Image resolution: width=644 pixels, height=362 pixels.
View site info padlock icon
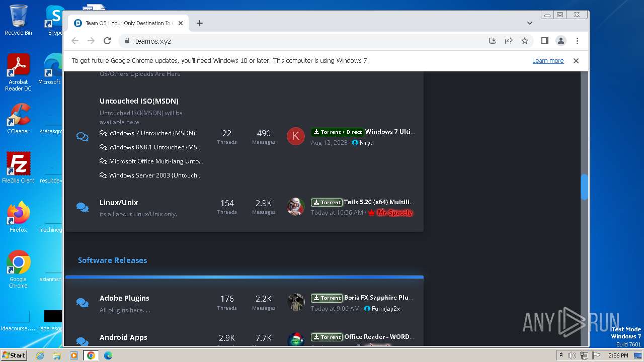point(127,41)
